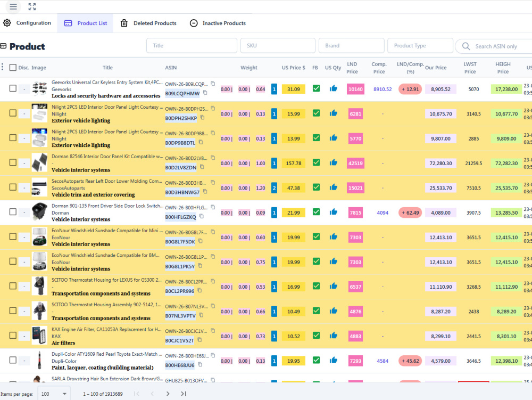
Task: Open the items per page dropdown
Action: [x=54, y=394]
